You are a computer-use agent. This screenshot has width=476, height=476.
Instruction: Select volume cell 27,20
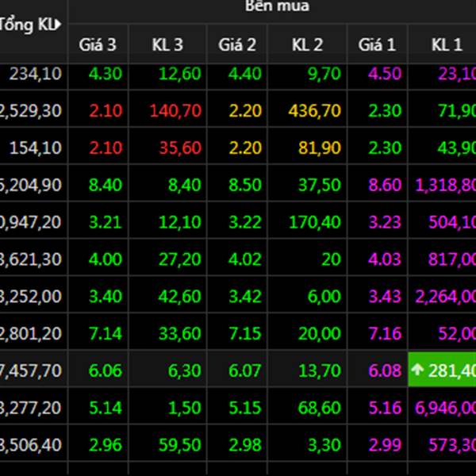point(180,259)
